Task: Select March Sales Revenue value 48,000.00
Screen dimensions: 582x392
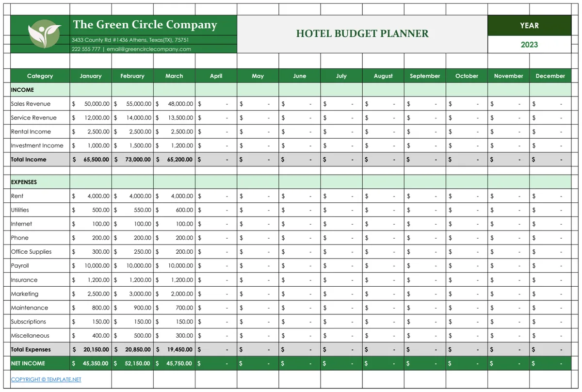Action: 174,104
